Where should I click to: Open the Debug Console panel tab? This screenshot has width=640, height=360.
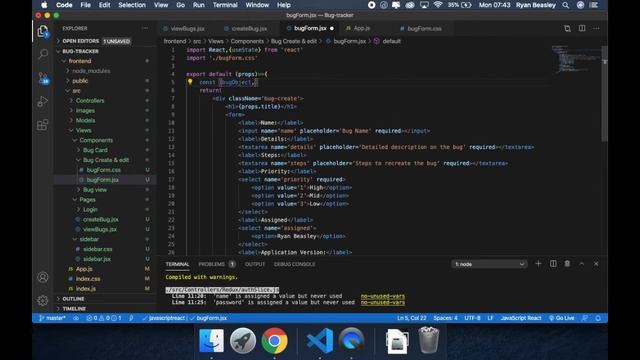click(294, 264)
